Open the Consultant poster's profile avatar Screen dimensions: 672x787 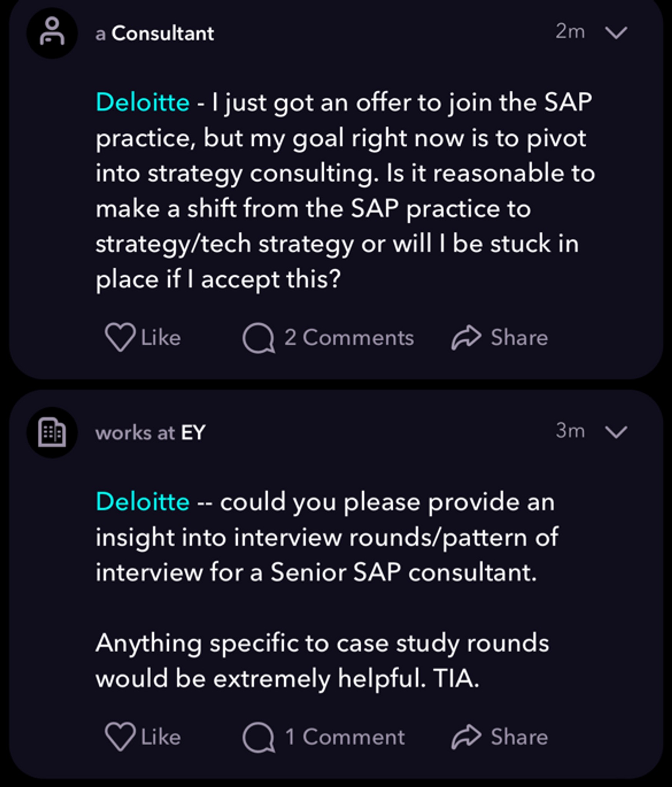[52, 33]
